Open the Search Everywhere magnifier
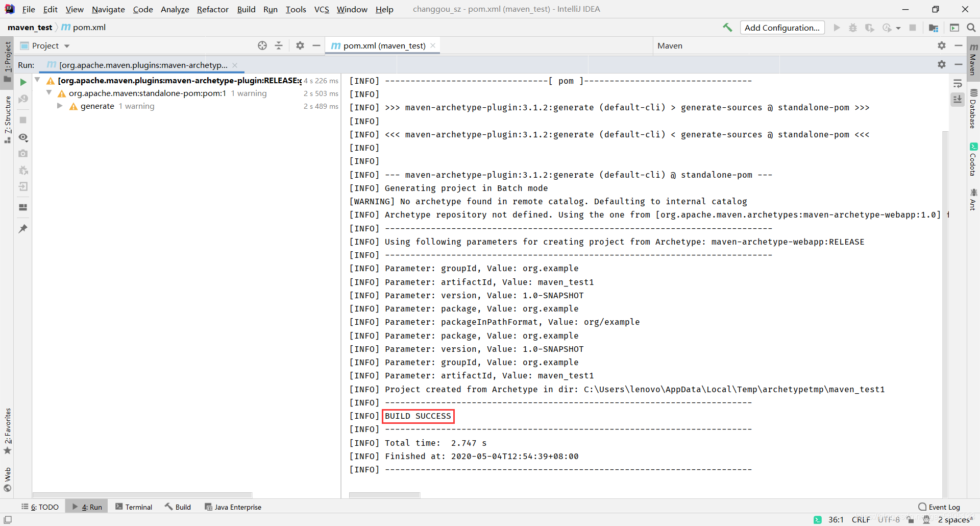This screenshot has height=526, width=980. pyautogui.click(x=971, y=28)
